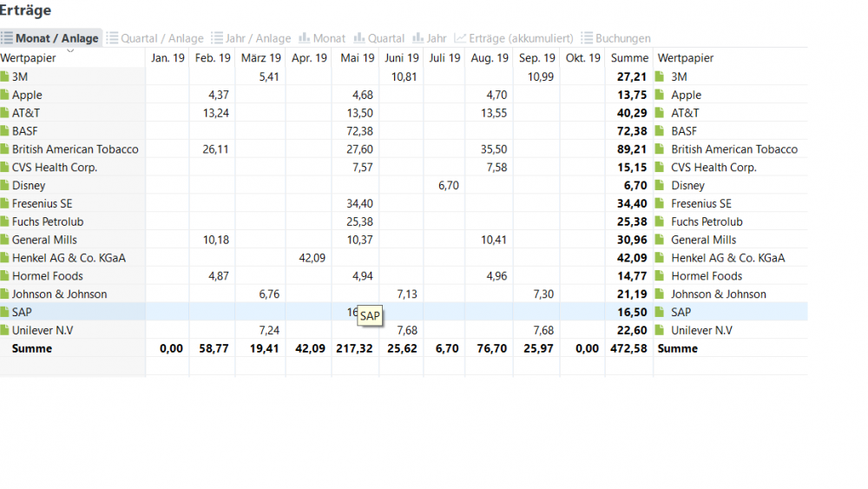Screen dimensions: 868x489
Task: Select AT&T Feb. 19 value 13,24
Action: tap(216, 113)
